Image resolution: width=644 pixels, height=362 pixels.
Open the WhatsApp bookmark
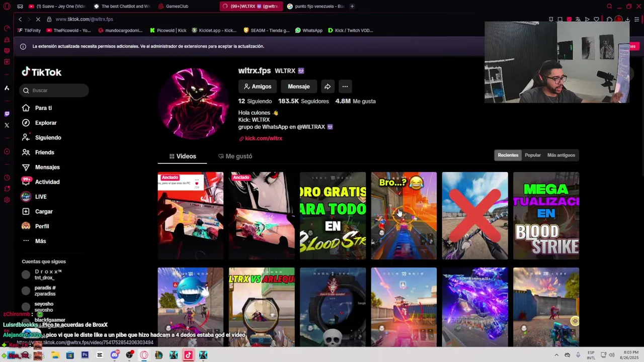tap(309, 30)
